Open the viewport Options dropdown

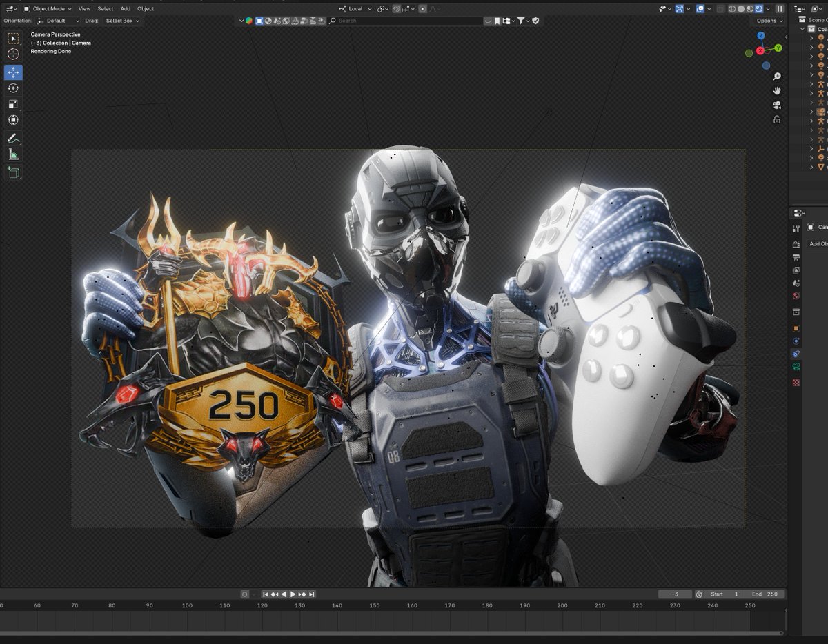point(769,21)
